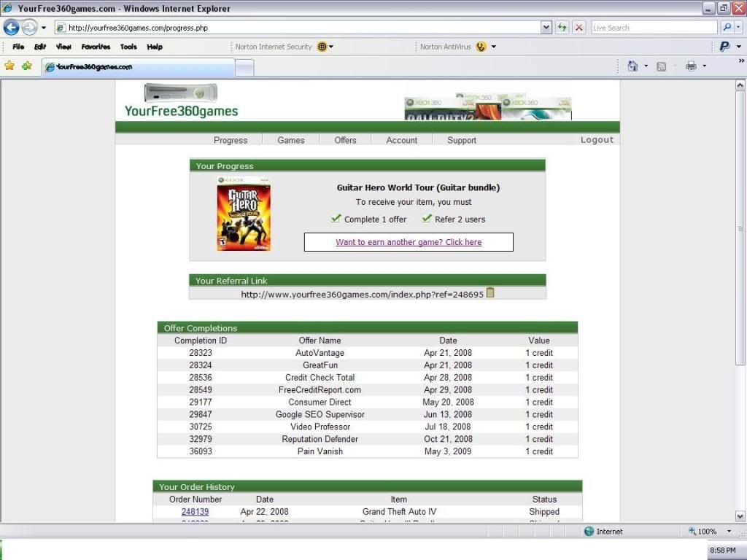The height and width of the screenshot is (560, 747).
Task: Open the search provider options dropdown
Action: coord(738,28)
